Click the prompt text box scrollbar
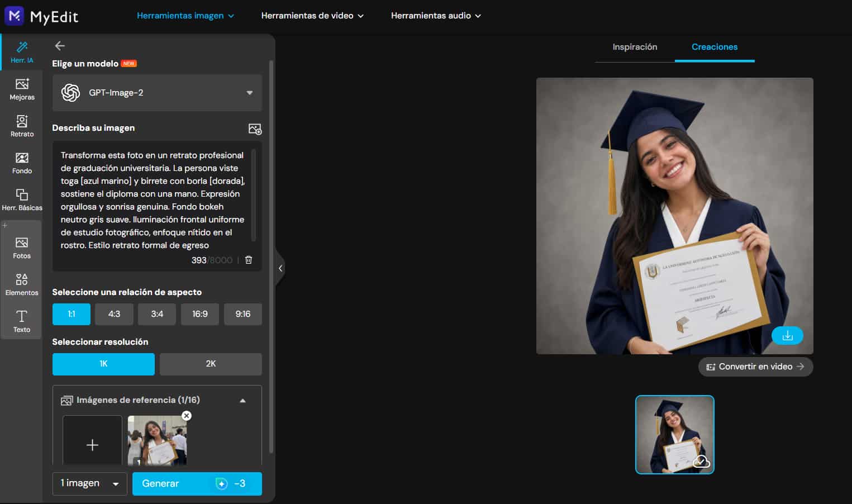852x504 pixels. point(254,195)
